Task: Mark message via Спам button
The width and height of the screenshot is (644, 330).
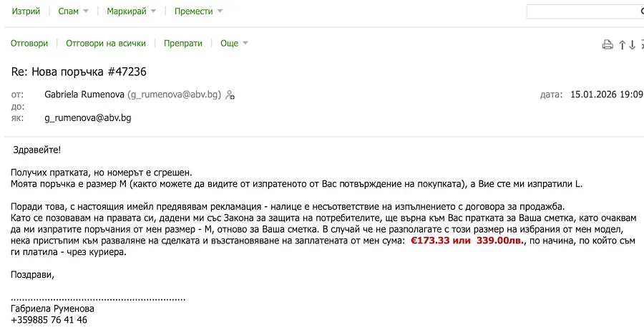Action: click(x=69, y=11)
